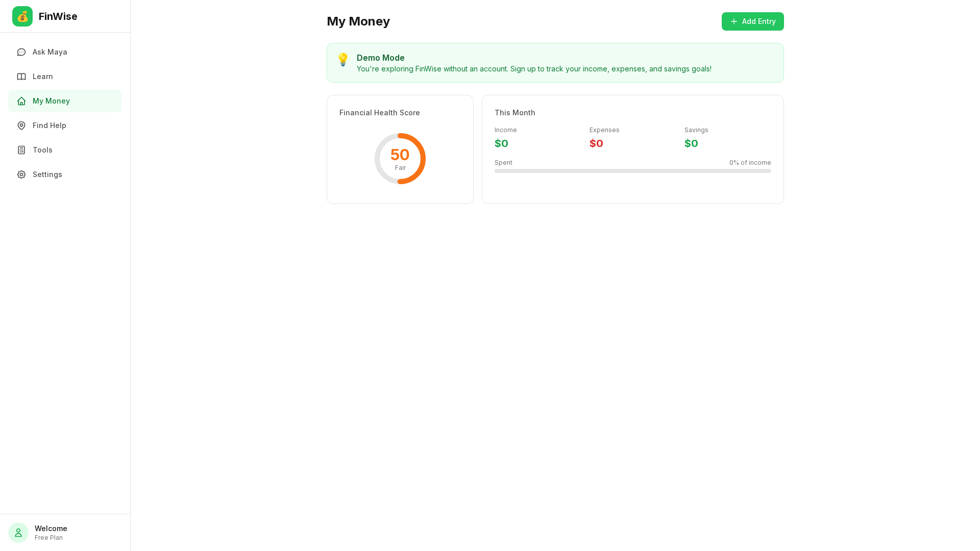Click the plus icon in Add Entry
The height and width of the screenshot is (551, 980).
tap(734, 21)
